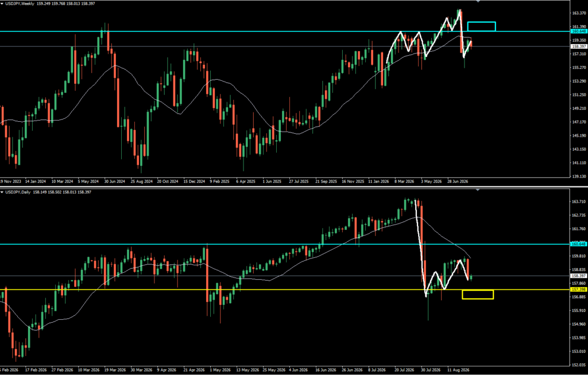588x375 pixels.
Task: Click the cyan 160.648 label on the weekly price axis
Action: click(x=579, y=32)
